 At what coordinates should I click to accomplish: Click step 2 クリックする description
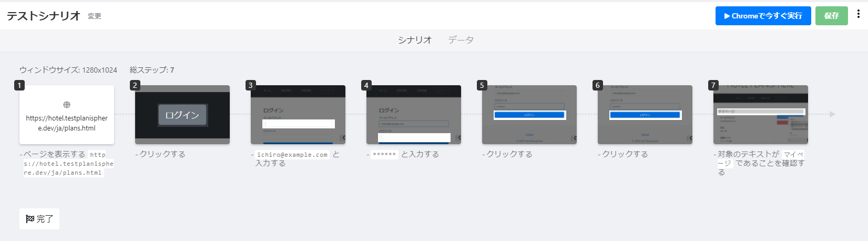[162, 154]
